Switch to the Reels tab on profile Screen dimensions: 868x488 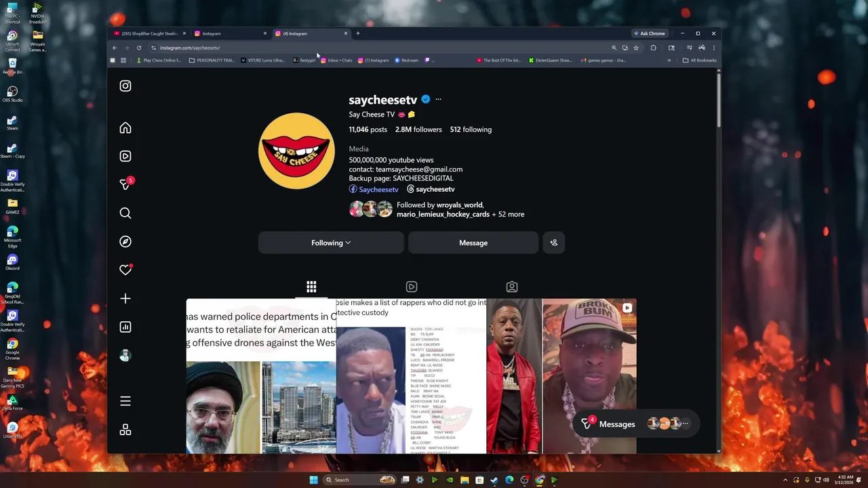point(412,287)
